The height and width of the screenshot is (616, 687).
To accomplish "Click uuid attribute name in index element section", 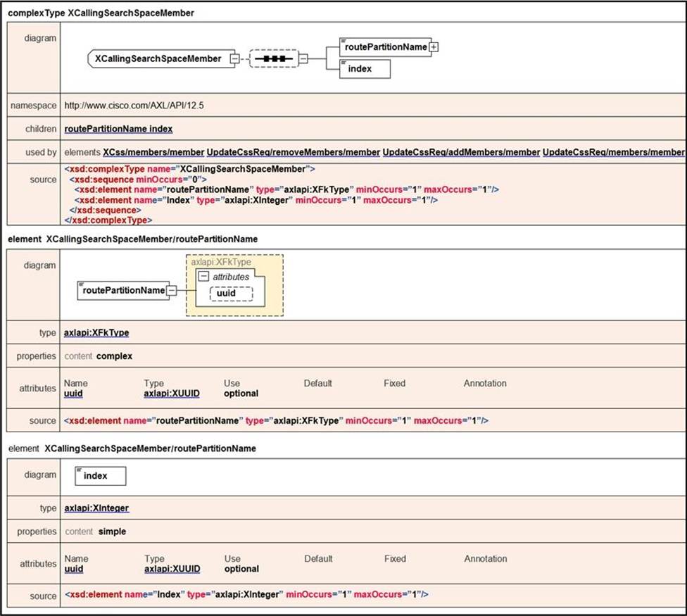I will tap(73, 569).
